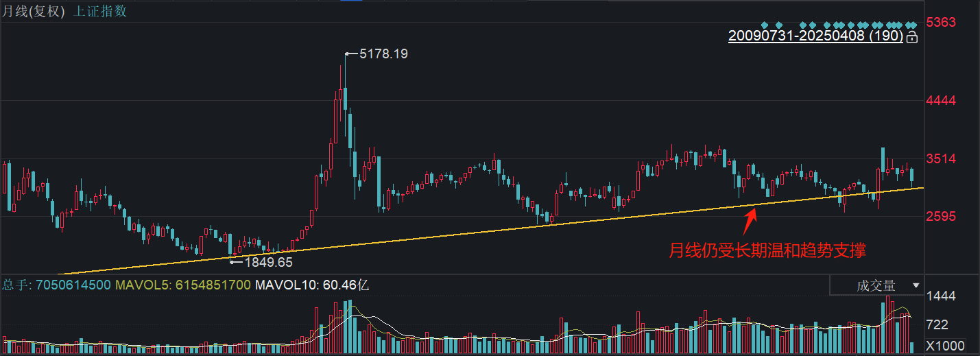980x356 pixels.
Task: Click the dropdown arrow next to 成交量
Action: (x=915, y=285)
